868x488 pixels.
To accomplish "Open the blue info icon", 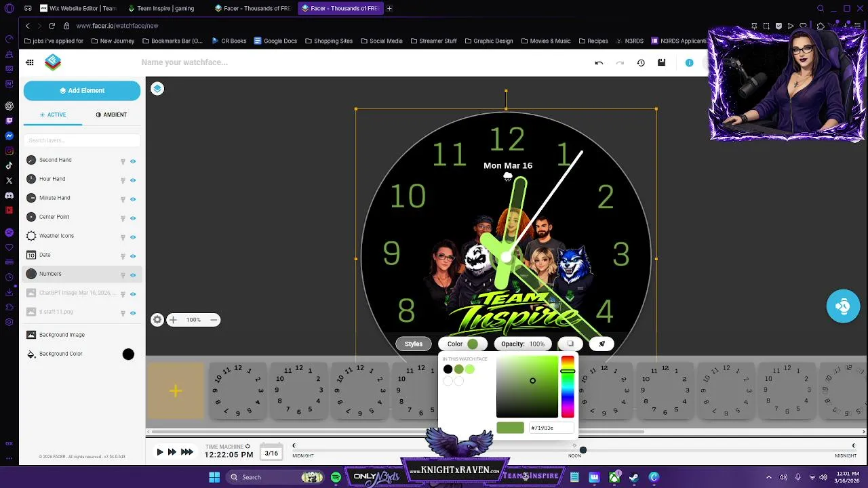I will click(x=689, y=63).
